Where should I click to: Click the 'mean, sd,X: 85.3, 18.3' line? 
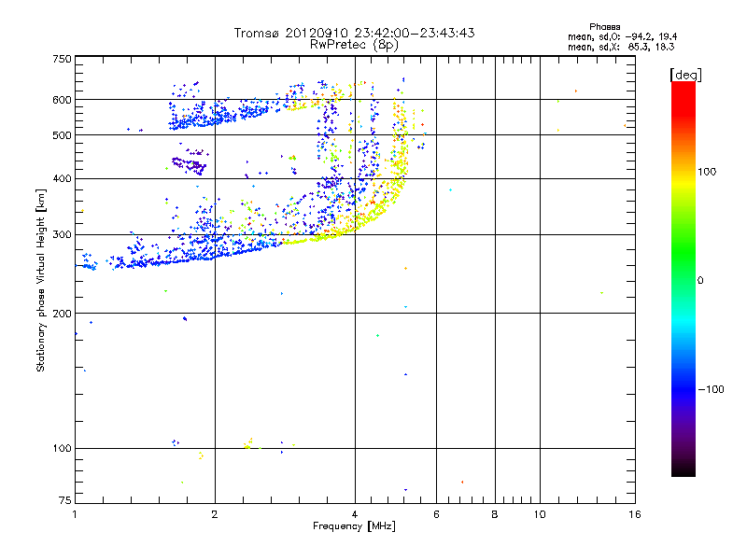[x=621, y=47]
